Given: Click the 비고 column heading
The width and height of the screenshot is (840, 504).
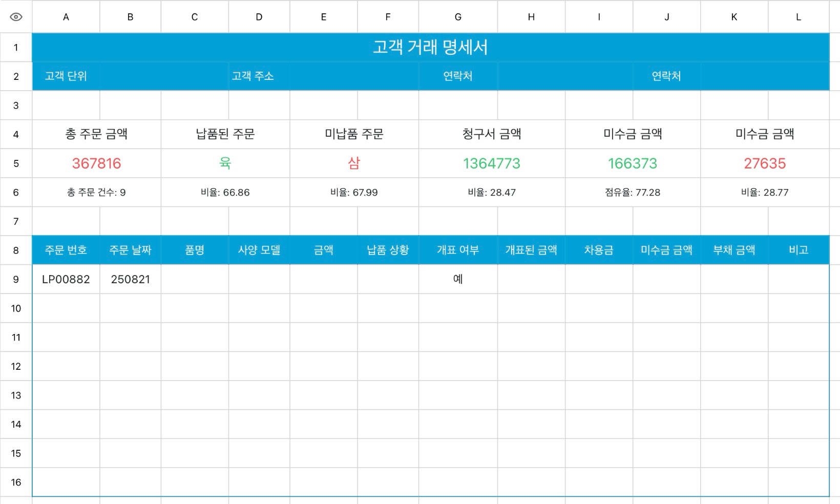Looking at the screenshot, I should 799,250.
